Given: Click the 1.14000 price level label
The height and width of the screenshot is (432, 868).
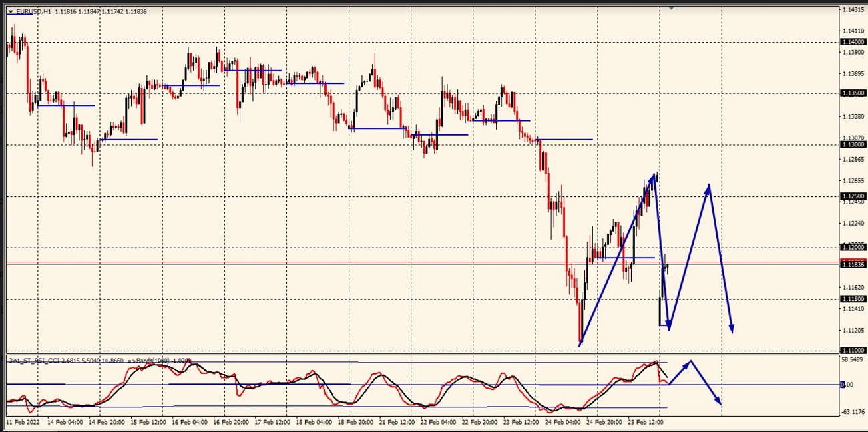Looking at the screenshot, I should tap(853, 41).
